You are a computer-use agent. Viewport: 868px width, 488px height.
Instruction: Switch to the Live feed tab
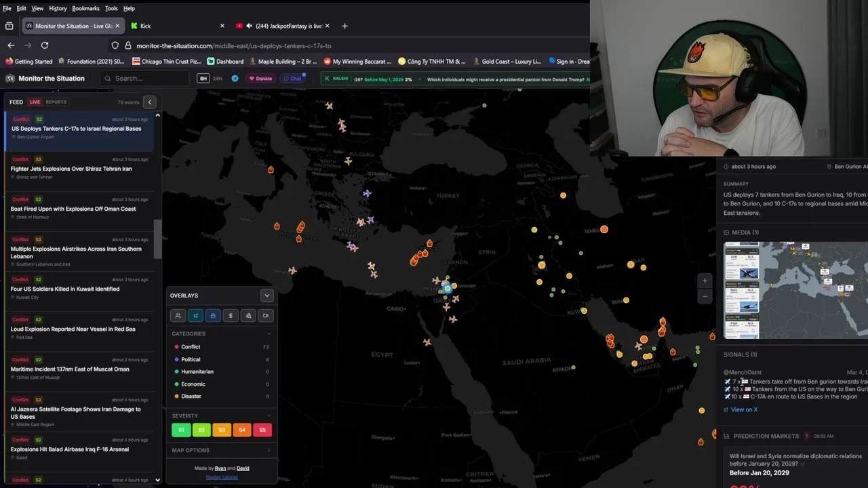[x=35, y=102]
